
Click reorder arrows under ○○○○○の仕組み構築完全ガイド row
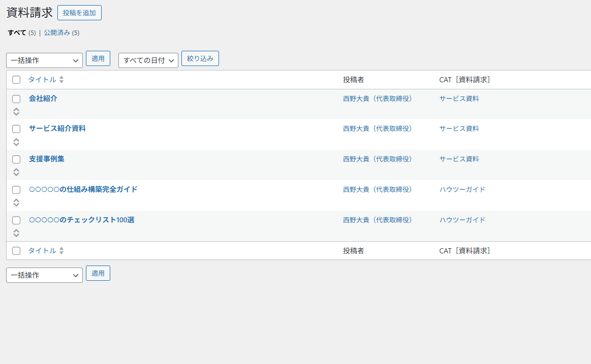tap(16, 203)
